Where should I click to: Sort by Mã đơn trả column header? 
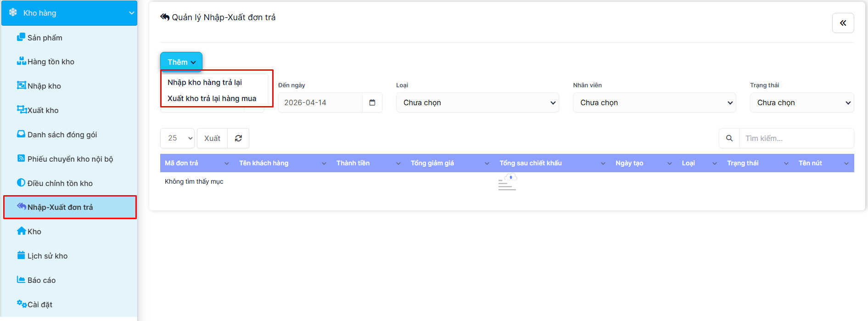click(x=182, y=163)
